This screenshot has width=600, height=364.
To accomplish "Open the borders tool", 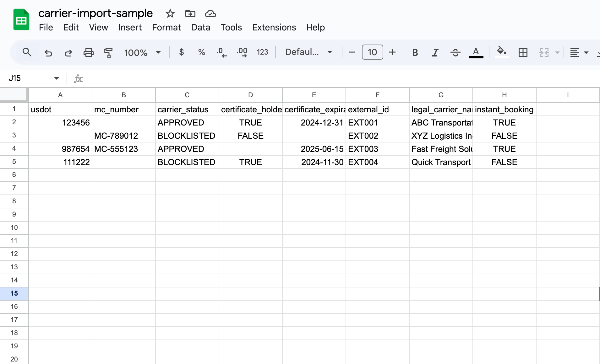I will click(x=522, y=52).
